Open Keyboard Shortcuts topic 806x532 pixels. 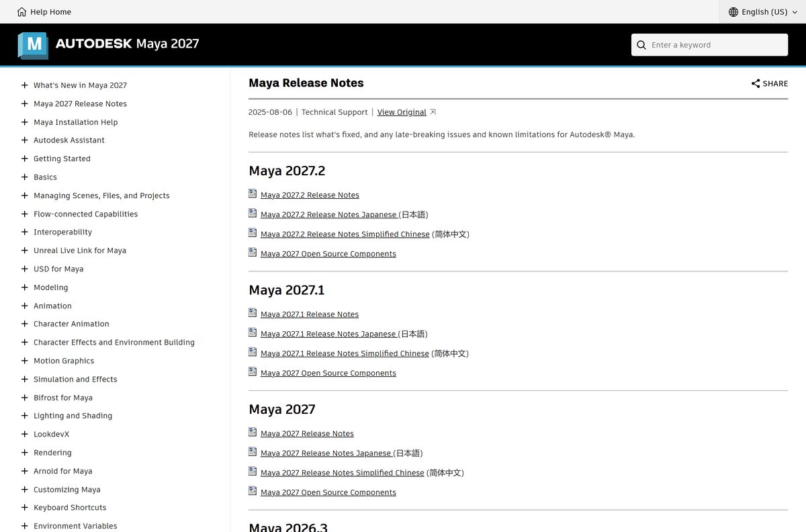[70, 508]
